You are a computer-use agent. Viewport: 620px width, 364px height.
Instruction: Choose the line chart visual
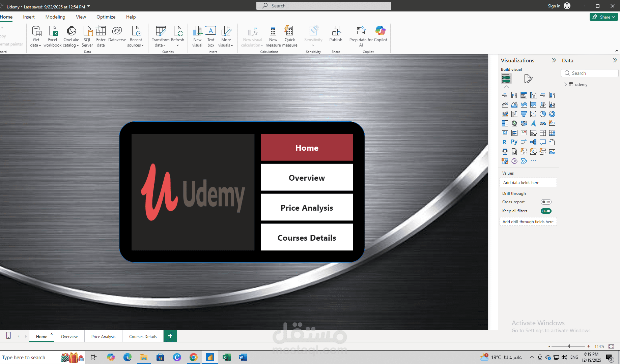click(x=505, y=104)
